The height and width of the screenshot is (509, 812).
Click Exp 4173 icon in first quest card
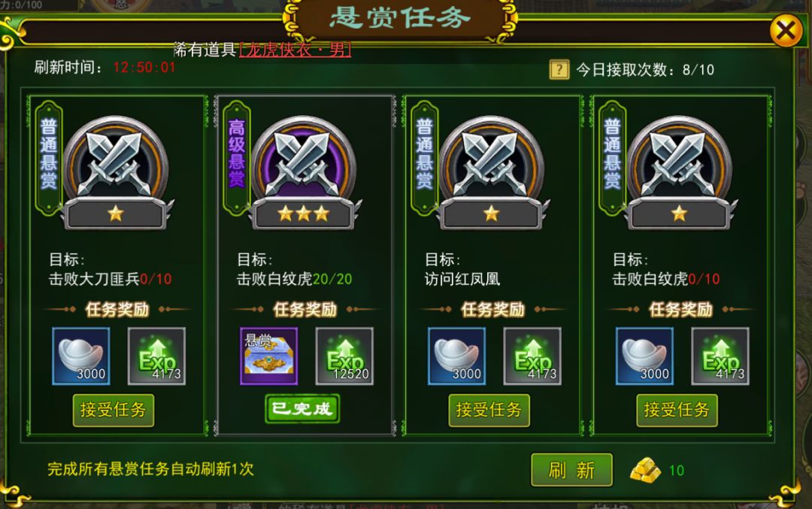pyautogui.click(x=156, y=356)
